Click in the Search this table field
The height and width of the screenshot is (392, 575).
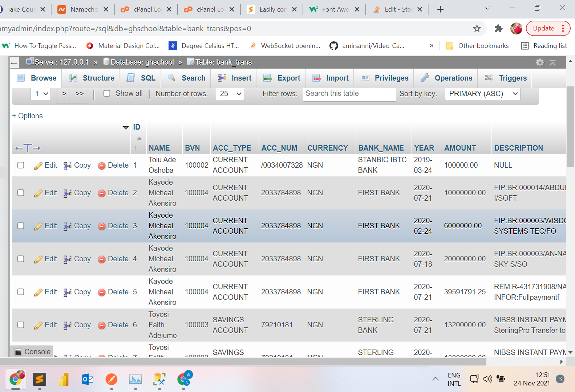pyautogui.click(x=349, y=94)
